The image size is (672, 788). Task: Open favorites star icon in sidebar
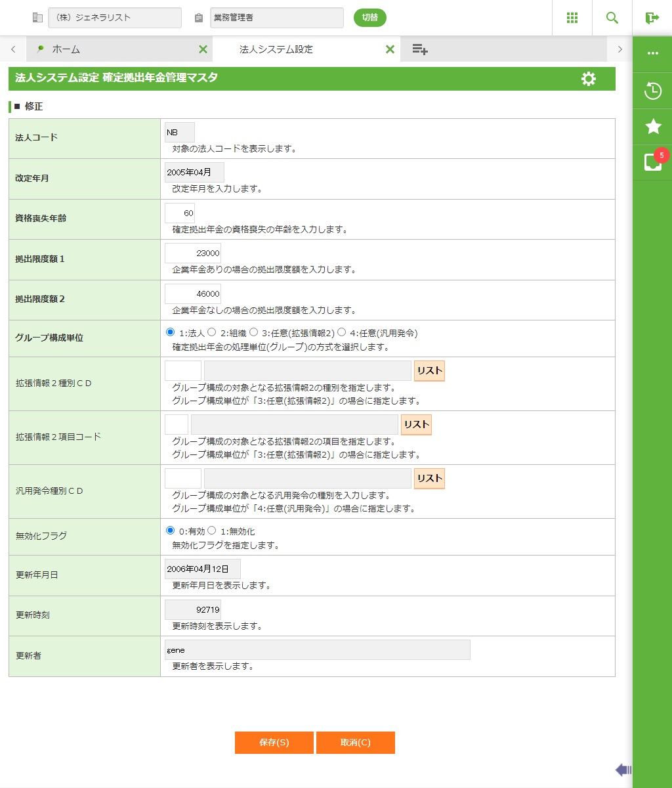652,126
